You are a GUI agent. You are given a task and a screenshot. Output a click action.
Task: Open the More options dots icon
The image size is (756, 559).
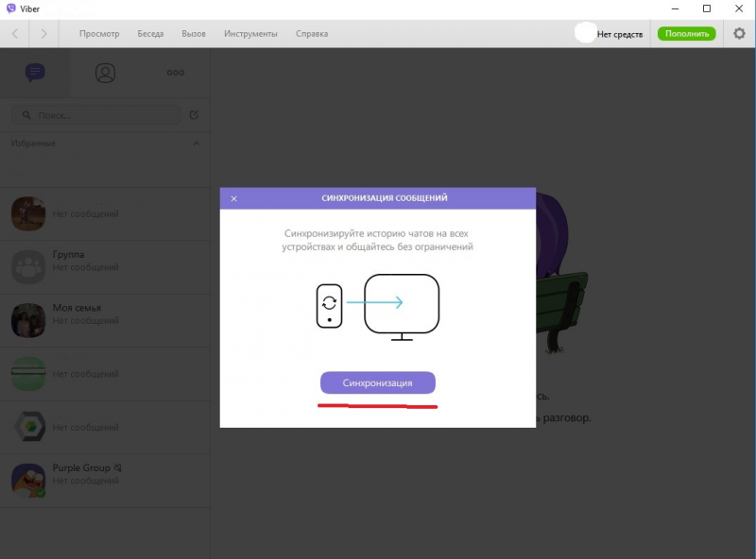[x=176, y=73]
